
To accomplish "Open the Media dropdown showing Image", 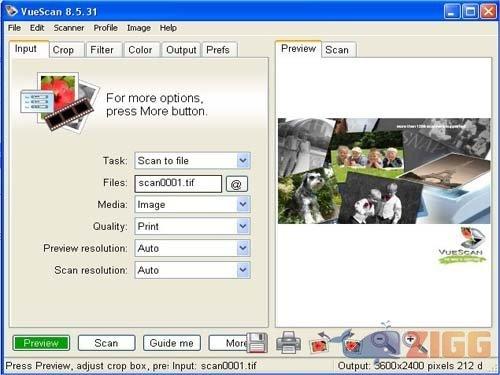I will [192, 204].
